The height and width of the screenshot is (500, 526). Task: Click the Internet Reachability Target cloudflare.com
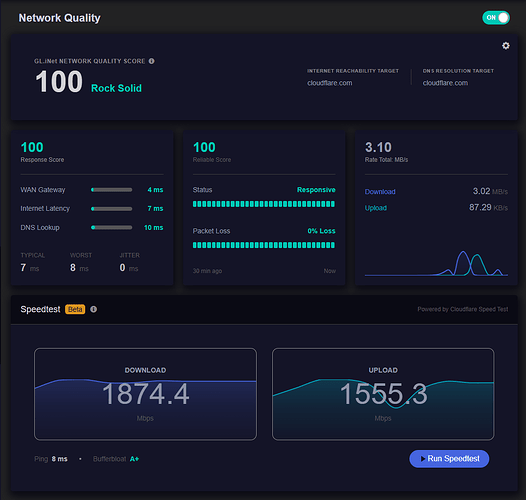[330, 83]
